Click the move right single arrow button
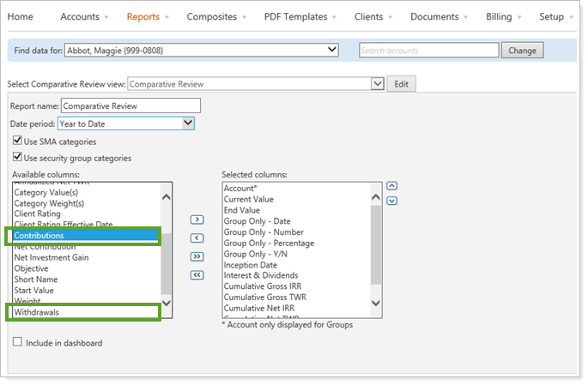This screenshot has height=385, width=588. (197, 220)
